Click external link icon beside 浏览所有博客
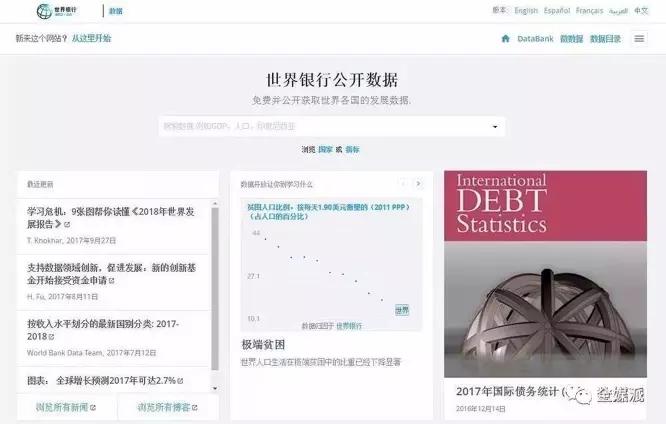 coord(195,407)
